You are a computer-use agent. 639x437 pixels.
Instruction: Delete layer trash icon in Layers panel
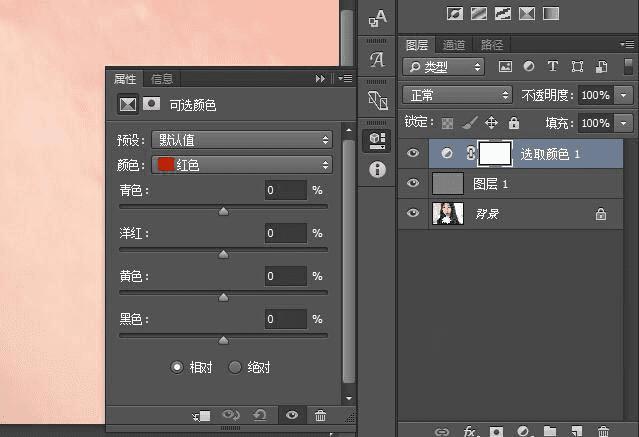603,431
